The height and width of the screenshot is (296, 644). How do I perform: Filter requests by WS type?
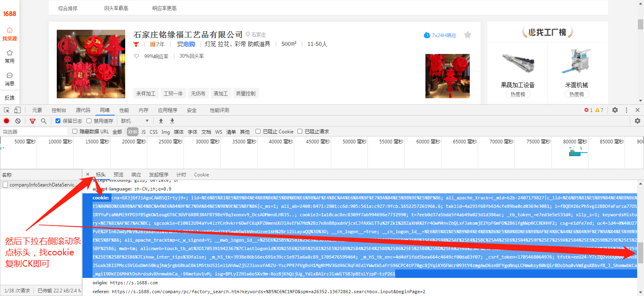(219, 132)
